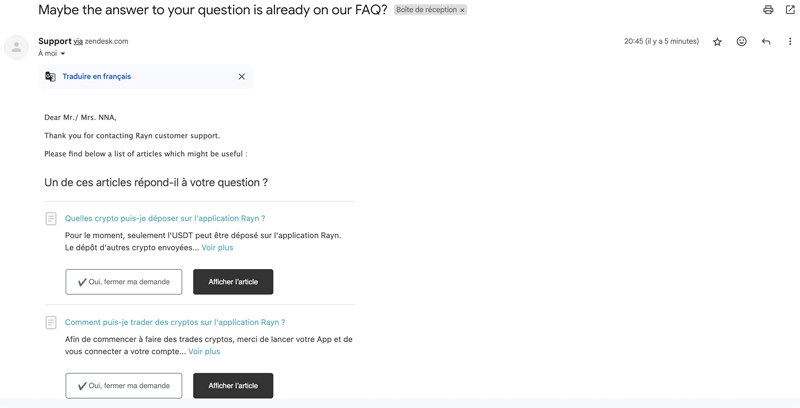800x408 pixels.
Task: Click the document icon beside trading article
Action: tap(51, 323)
